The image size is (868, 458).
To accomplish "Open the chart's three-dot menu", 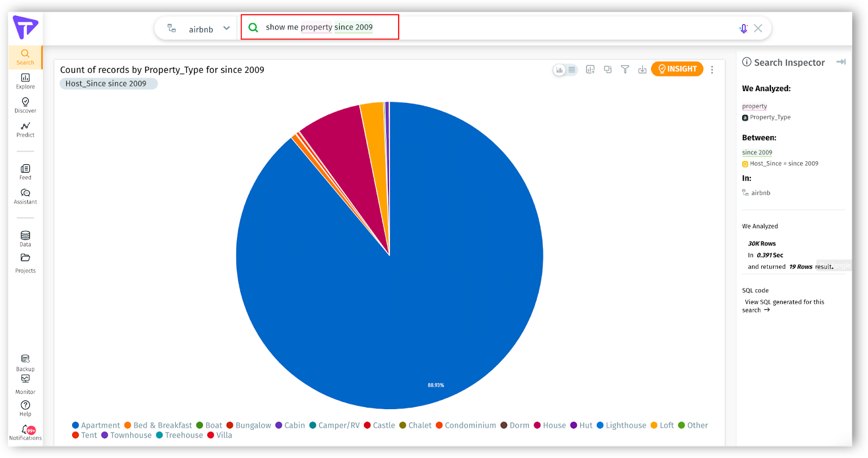I will click(712, 69).
